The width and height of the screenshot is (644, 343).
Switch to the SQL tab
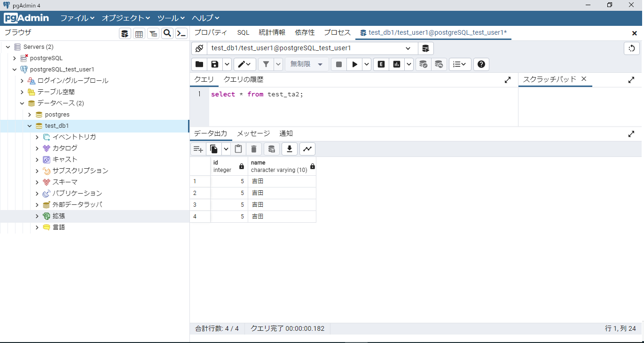tap(243, 32)
